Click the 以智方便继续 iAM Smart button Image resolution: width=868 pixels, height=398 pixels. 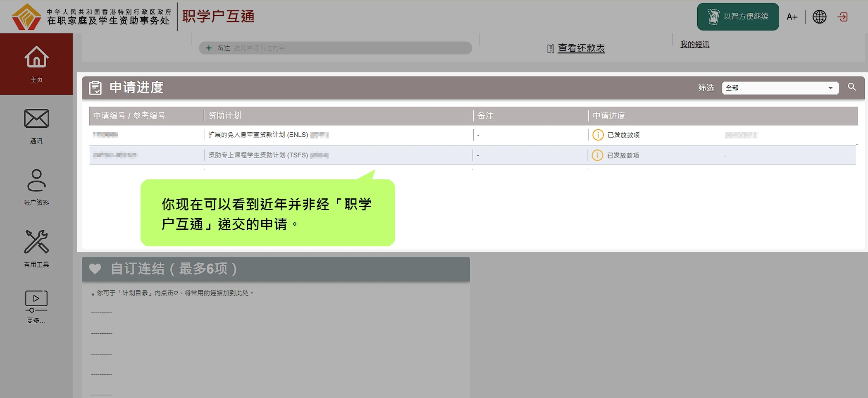(x=738, y=17)
